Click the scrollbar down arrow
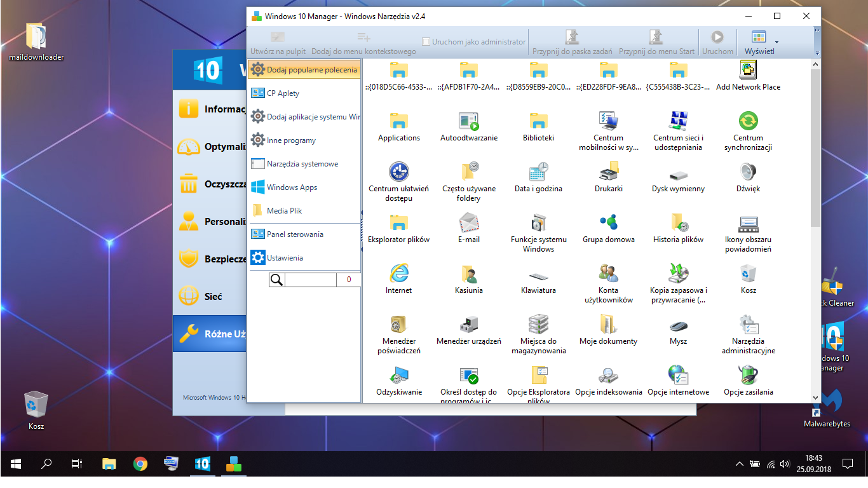Viewport: 868px width, 488px height. pos(816,398)
